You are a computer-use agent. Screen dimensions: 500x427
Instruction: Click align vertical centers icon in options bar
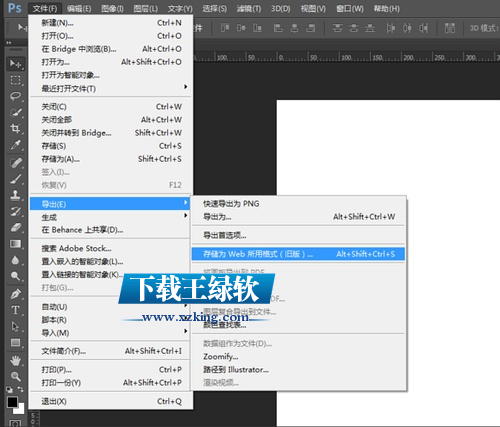tap(241, 28)
